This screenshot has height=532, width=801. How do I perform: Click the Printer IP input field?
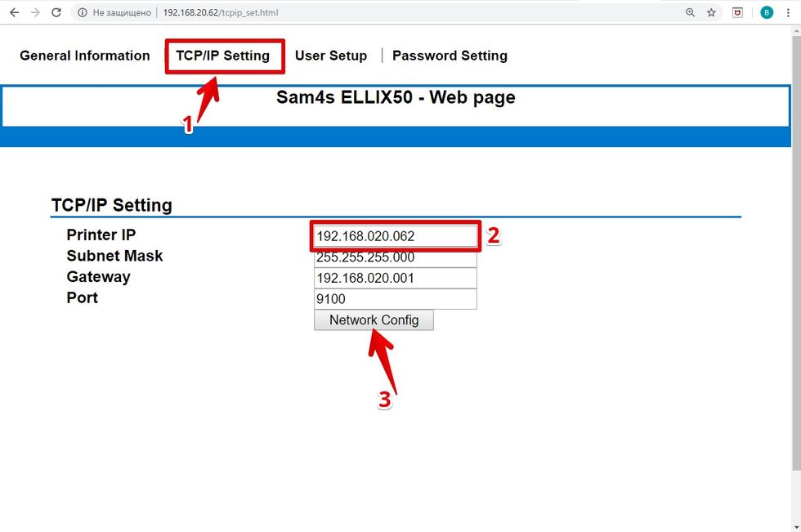coord(396,236)
